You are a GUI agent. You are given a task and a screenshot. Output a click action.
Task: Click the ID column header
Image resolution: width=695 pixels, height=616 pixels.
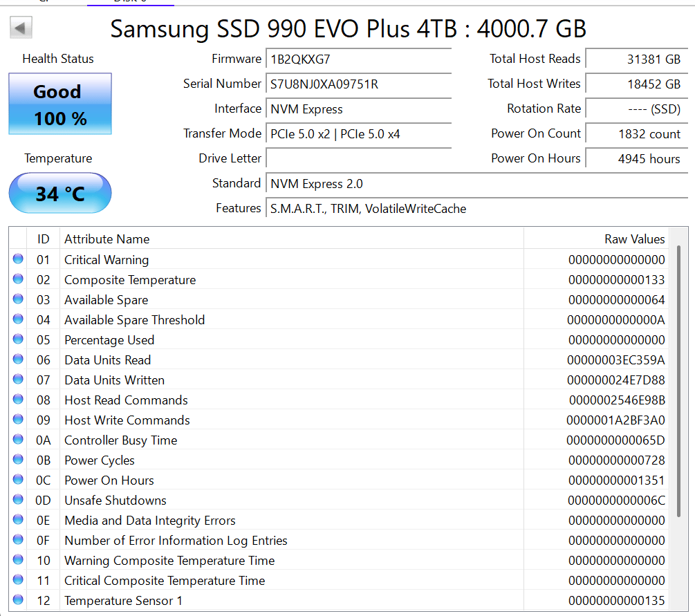pyautogui.click(x=43, y=239)
